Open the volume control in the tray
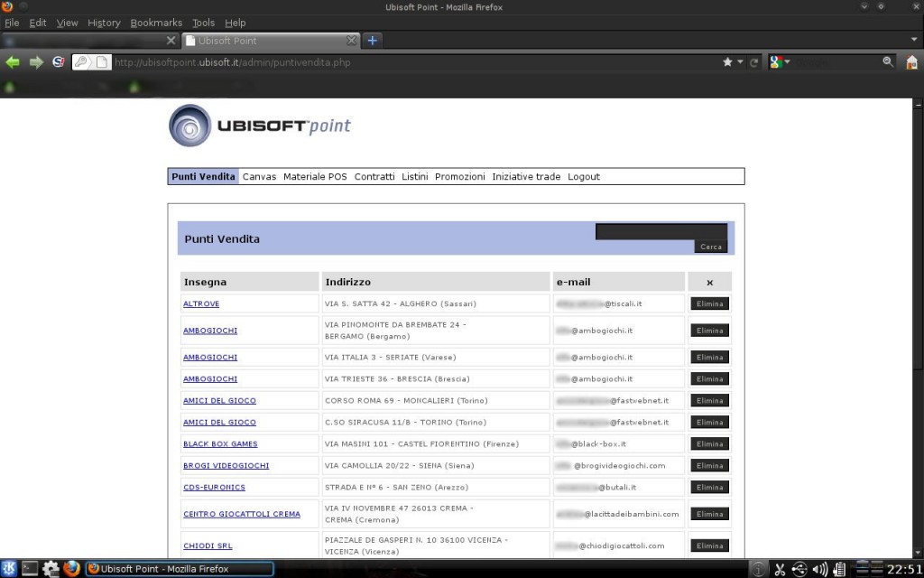924x578 pixels. coord(819,569)
